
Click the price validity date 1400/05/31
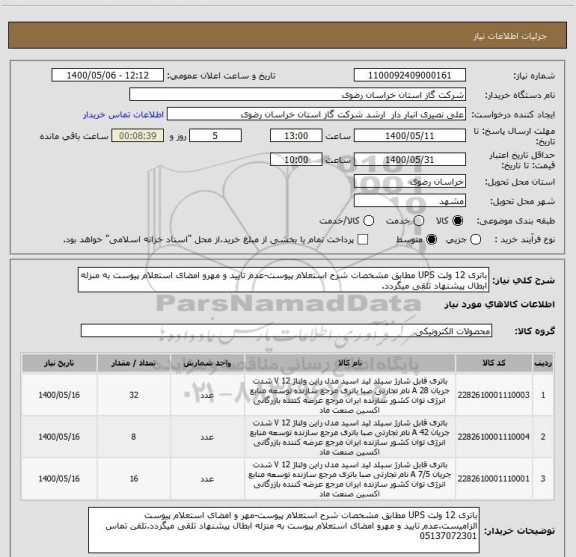tap(410, 159)
